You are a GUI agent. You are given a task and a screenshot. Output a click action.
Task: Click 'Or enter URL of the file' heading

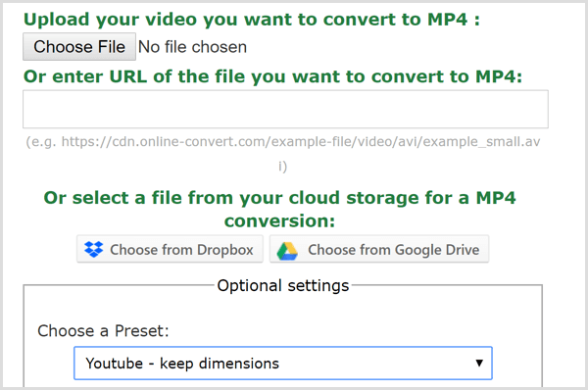273,76
